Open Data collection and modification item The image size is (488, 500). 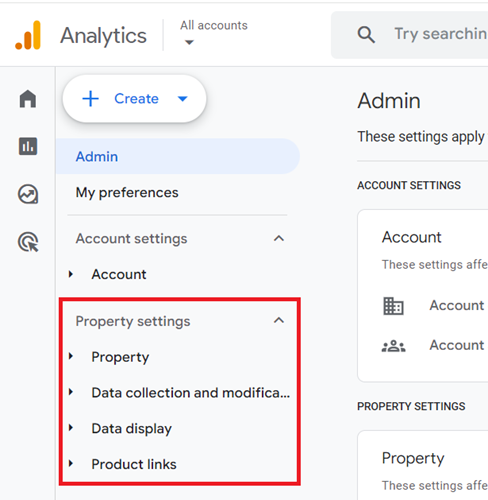[x=191, y=393]
